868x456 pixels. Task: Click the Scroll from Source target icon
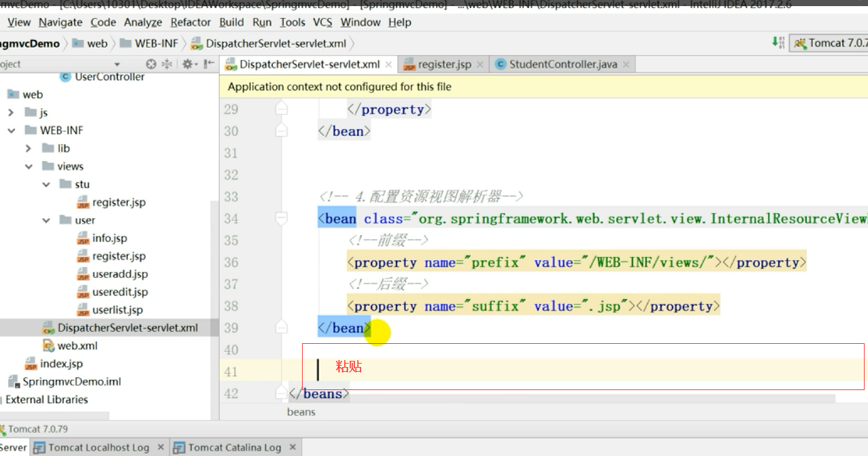click(x=151, y=65)
